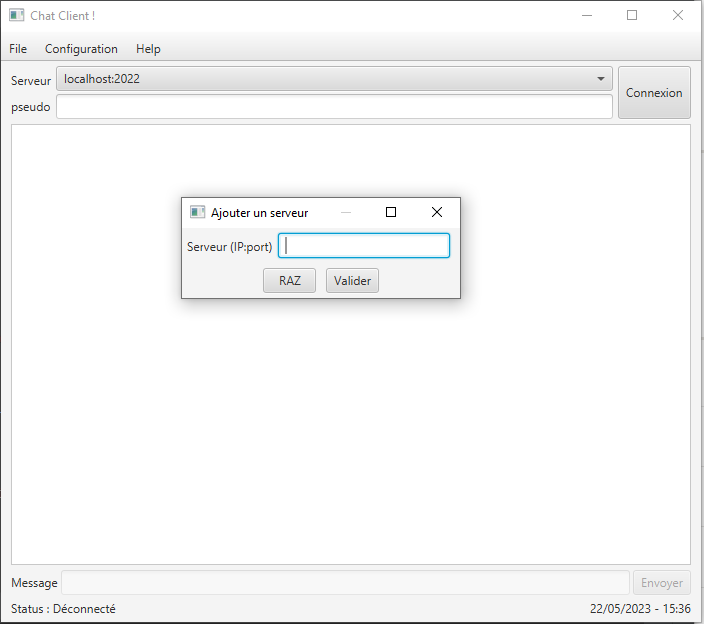Viewport: 704px width, 624px height.
Task: Maximize the Chat Client main window
Action: pos(632,15)
